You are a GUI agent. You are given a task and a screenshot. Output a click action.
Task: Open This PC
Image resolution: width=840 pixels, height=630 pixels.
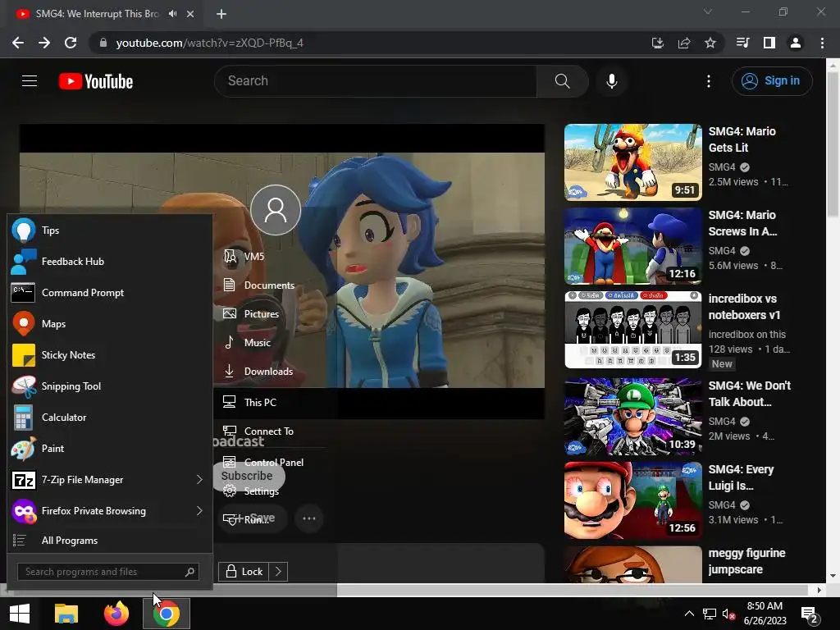pyautogui.click(x=249, y=402)
